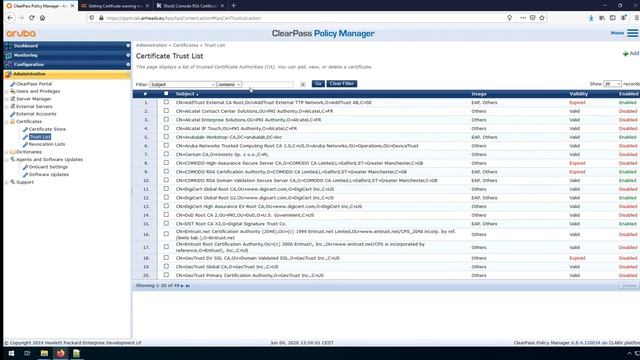Open Firefox from the taskbar
The image size is (640, 360).
(x=60, y=353)
